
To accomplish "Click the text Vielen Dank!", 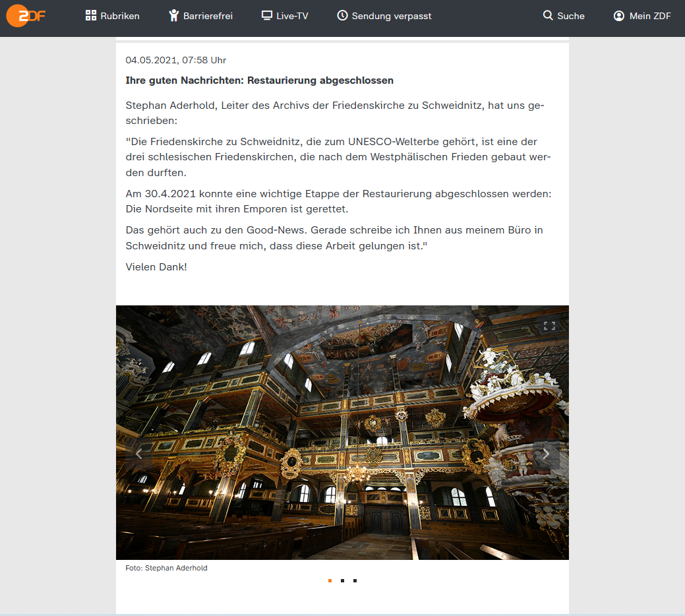I will [156, 267].
